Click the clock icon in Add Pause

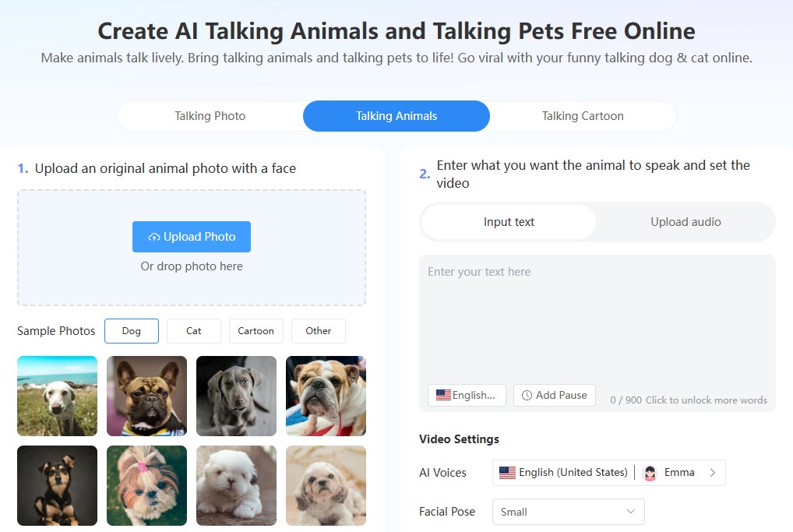pyautogui.click(x=527, y=395)
